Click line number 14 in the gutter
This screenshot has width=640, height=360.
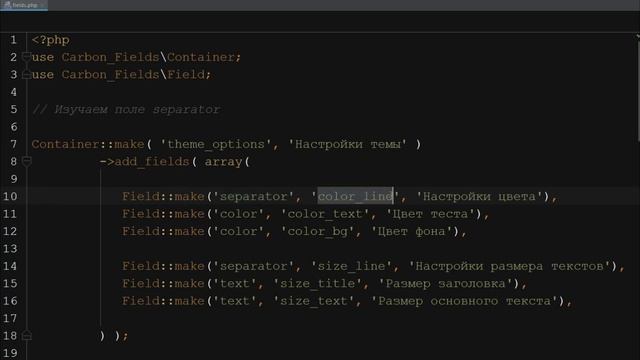[x=10, y=266]
